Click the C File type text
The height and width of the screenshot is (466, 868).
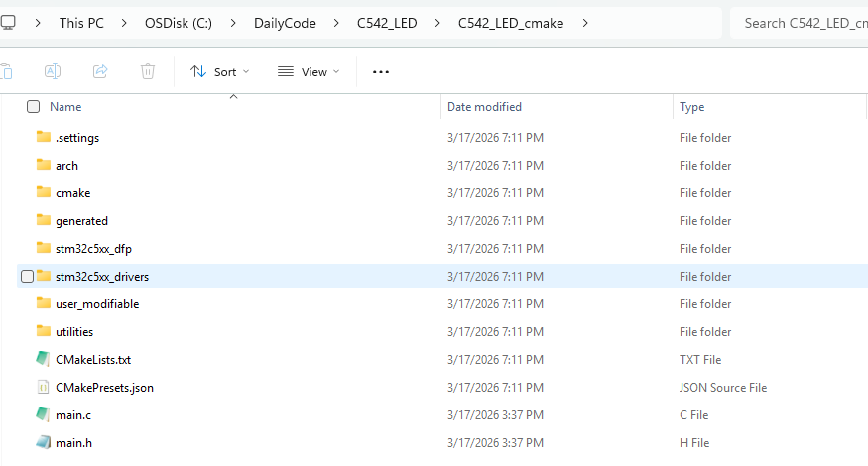(693, 415)
